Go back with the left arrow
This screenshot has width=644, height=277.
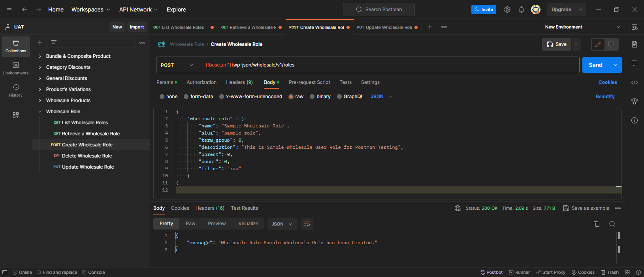coord(24,9)
